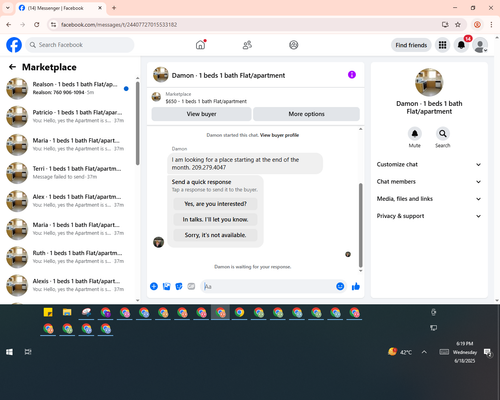Go back in Chrome browser history
Screen dimensions: 500x400
(x=9, y=25)
